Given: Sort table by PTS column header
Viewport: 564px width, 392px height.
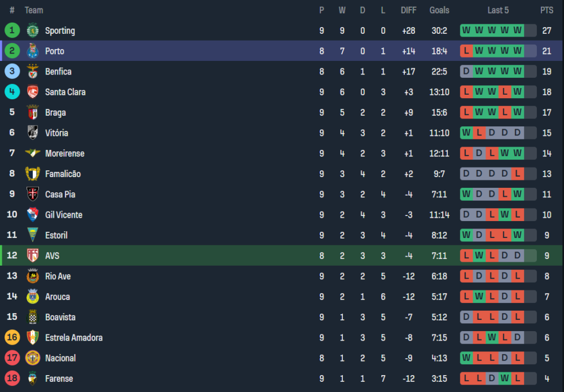Looking at the screenshot, I should 547,10.
